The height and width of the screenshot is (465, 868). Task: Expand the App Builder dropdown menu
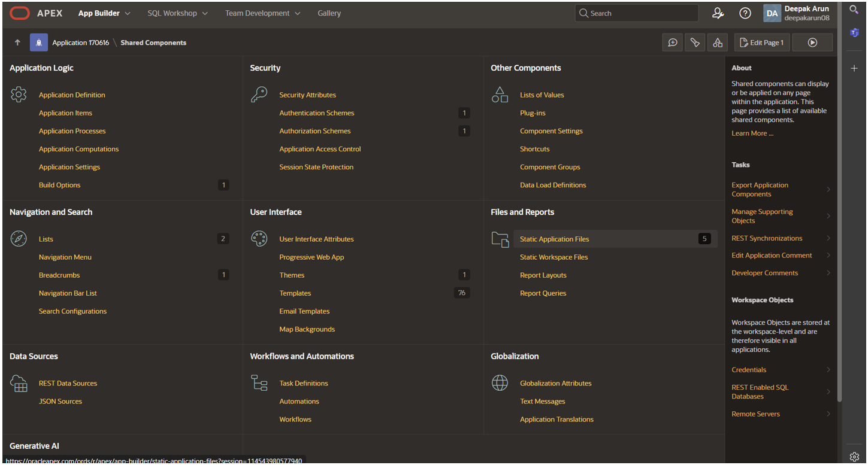104,13
